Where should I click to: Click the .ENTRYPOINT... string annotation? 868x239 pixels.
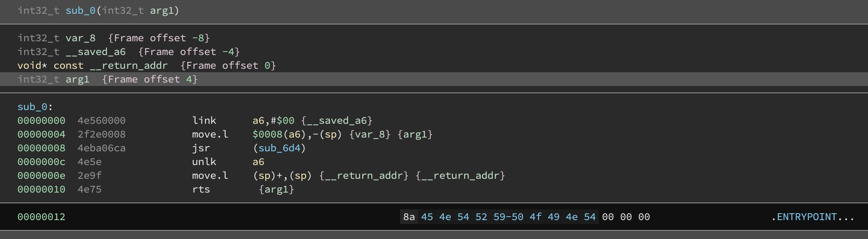coord(812,217)
